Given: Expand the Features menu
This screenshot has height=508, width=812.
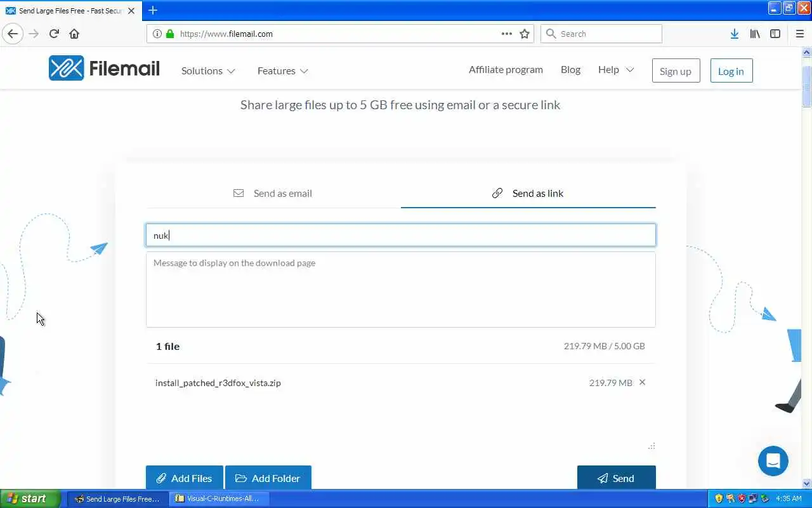Looking at the screenshot, I should point(283,70).
